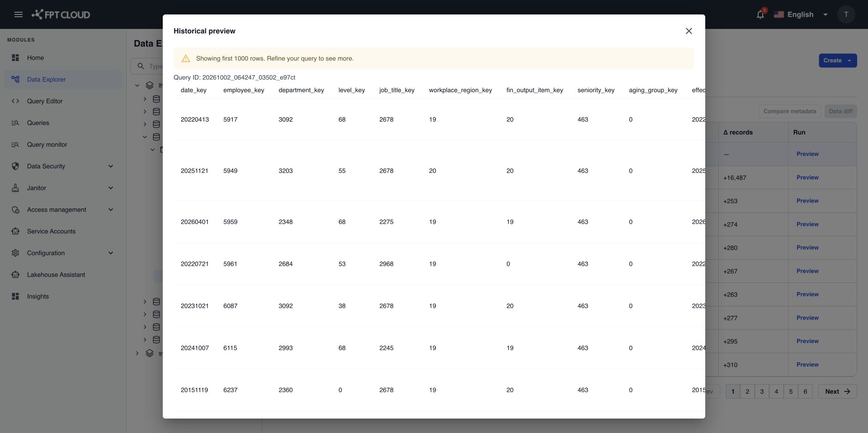Click the Query ID text
This screenshot has width=868, height=433.
tap(235, 78)
